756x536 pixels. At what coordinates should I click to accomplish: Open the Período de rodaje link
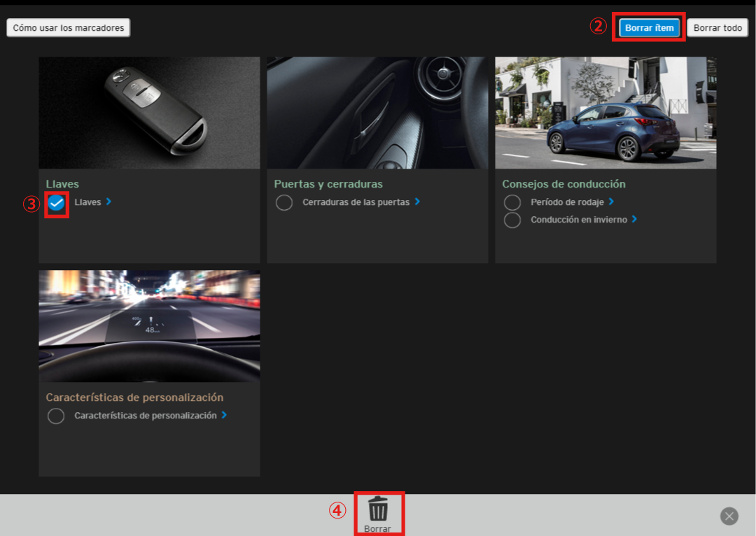[567, 202]
